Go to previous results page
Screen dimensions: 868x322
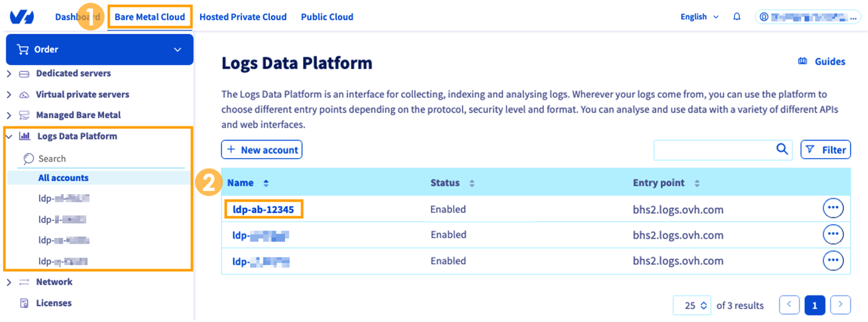point(789,305)
